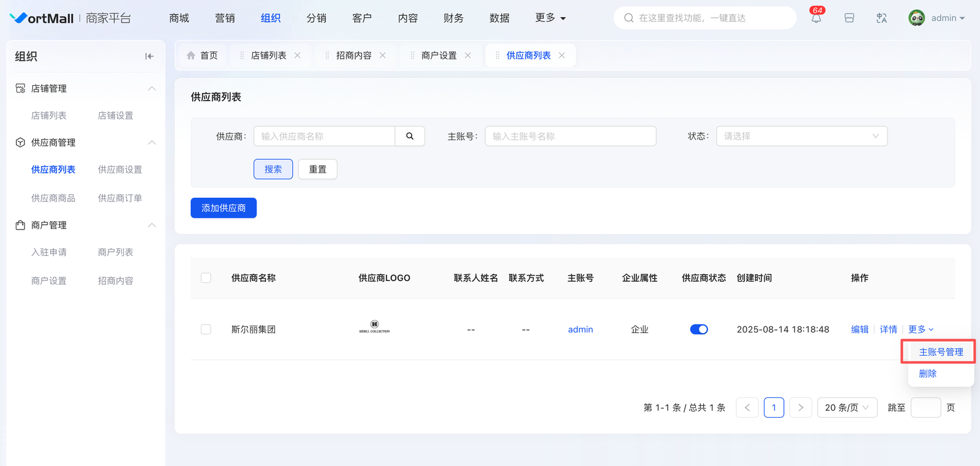The height and width of the screenshot is (466, 980).
Task: Open the language translation icon
Action: (x=881, y=18)
